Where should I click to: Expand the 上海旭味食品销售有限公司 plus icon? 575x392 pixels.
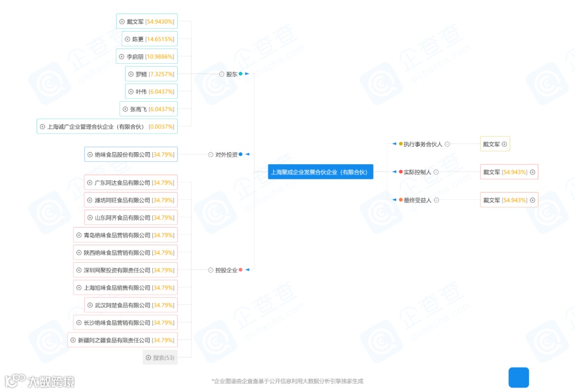tap(78, 288)
